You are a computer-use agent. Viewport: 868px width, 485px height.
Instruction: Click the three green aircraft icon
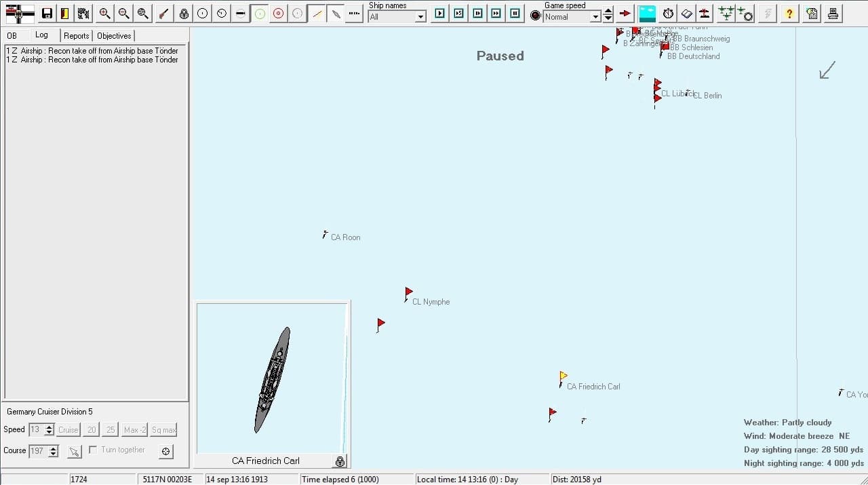(x=726, y=14)
